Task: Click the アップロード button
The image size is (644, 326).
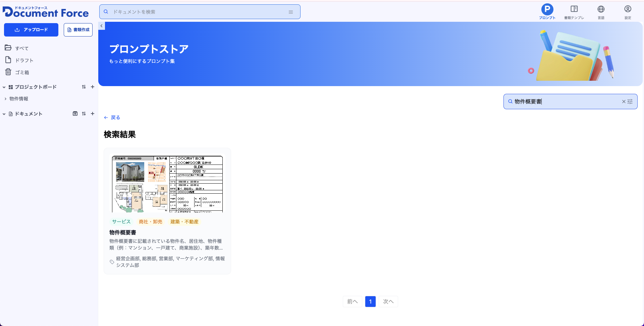Action: (31, 30)
